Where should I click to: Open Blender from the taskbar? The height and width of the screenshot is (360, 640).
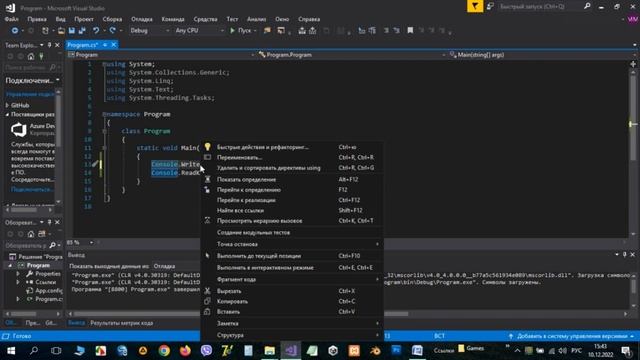pos(375,351)
